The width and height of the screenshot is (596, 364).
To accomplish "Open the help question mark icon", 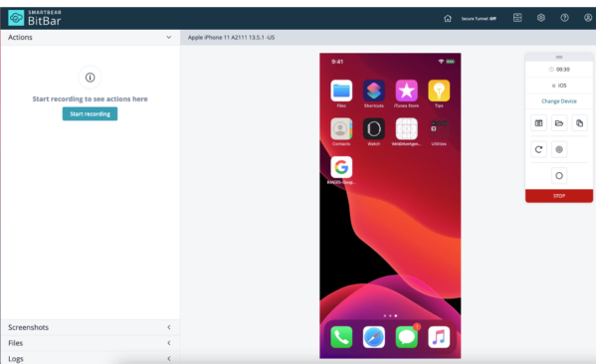I will tap(564, 18).
